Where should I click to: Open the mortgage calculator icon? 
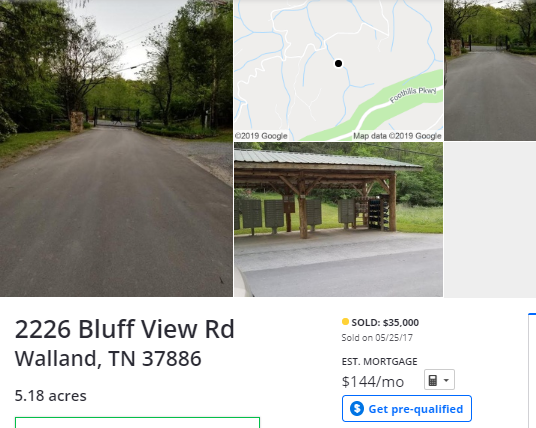point(432,380)
